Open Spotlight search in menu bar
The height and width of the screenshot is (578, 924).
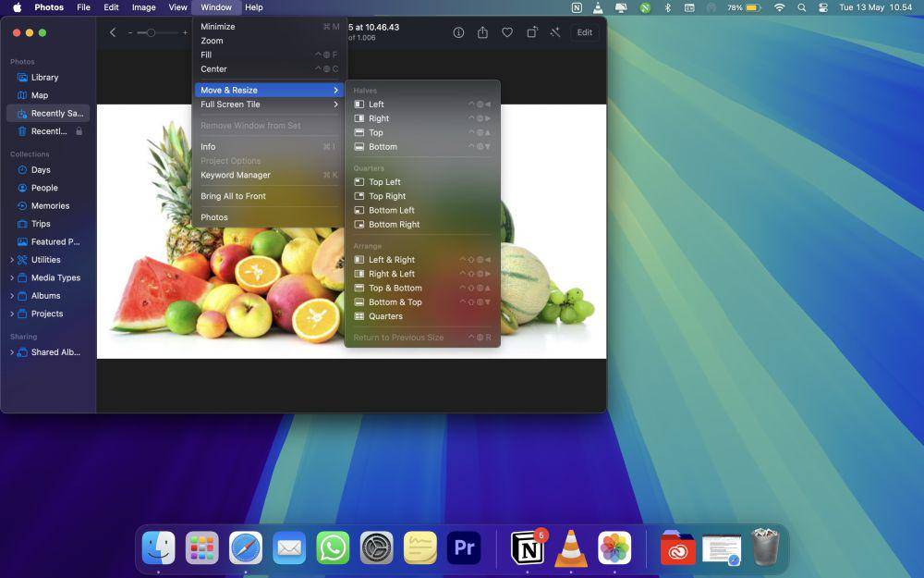coord(801,7)
